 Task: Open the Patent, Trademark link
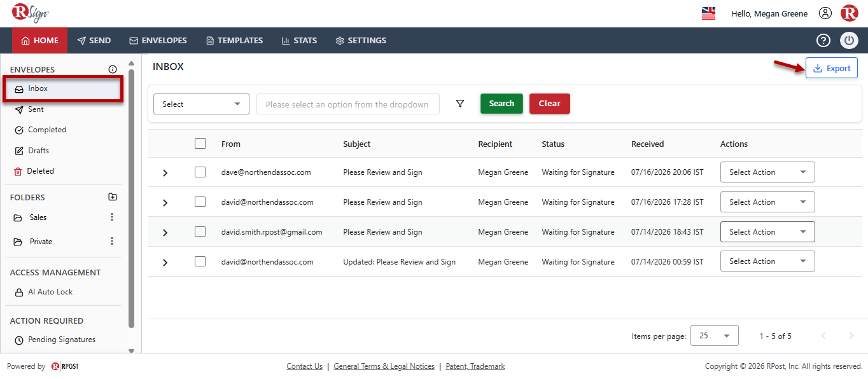(x=475, y=366)
